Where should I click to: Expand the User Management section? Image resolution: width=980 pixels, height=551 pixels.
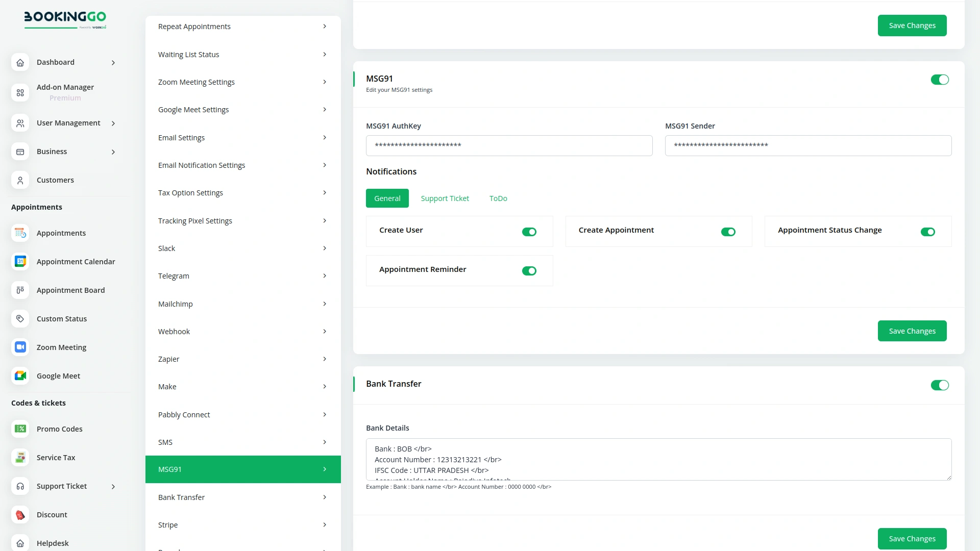(x=113, y=123)
